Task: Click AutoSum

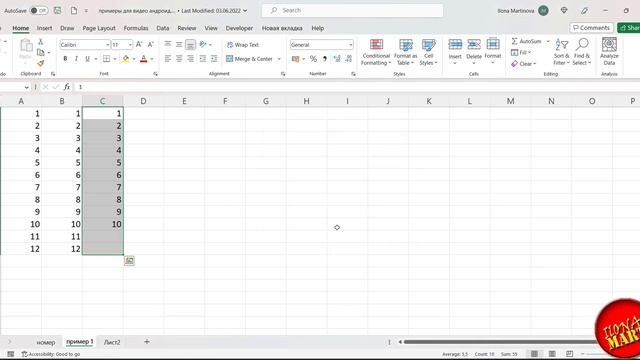Action: click(x=527, y=41)
